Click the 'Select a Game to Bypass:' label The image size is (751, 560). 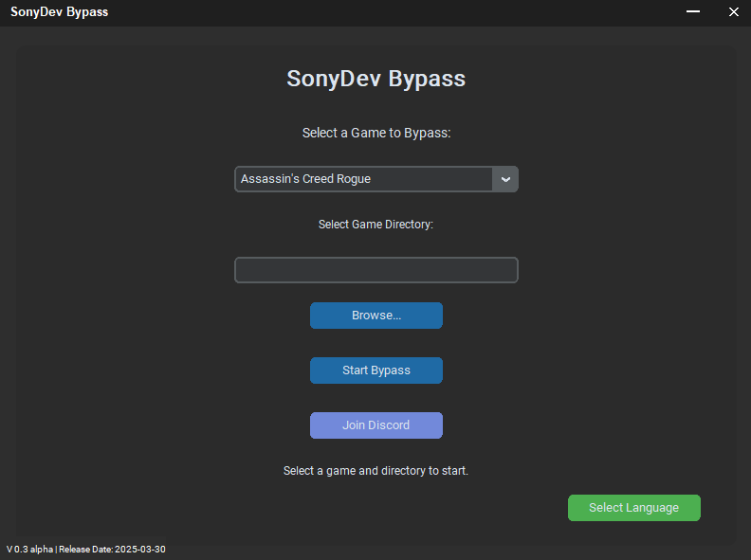coord(376,133)
